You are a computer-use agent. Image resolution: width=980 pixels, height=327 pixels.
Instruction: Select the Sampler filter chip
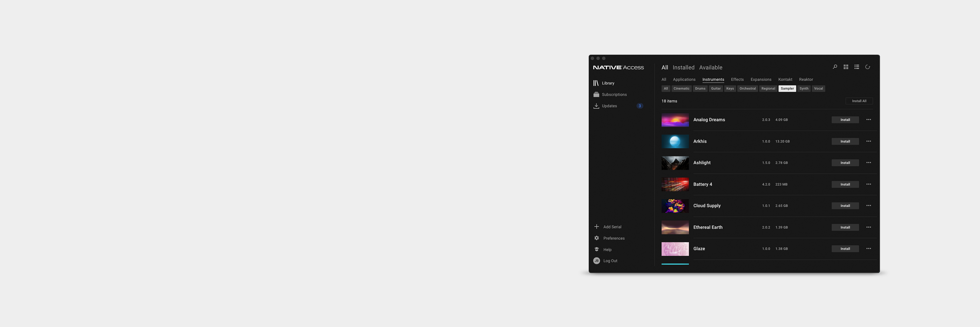787,89
